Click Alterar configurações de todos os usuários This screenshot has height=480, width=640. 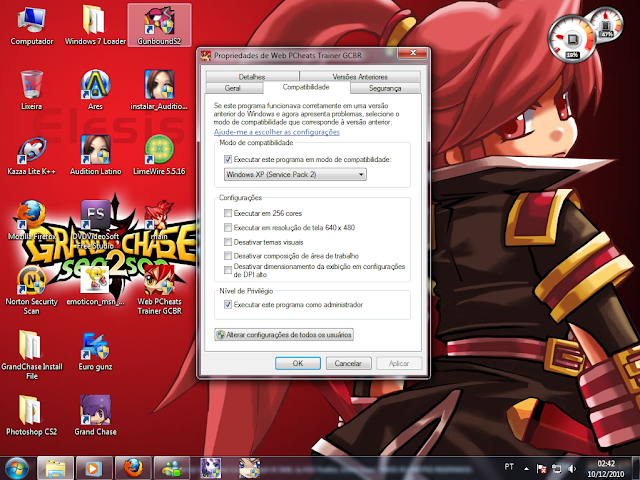tap(284, 335)
